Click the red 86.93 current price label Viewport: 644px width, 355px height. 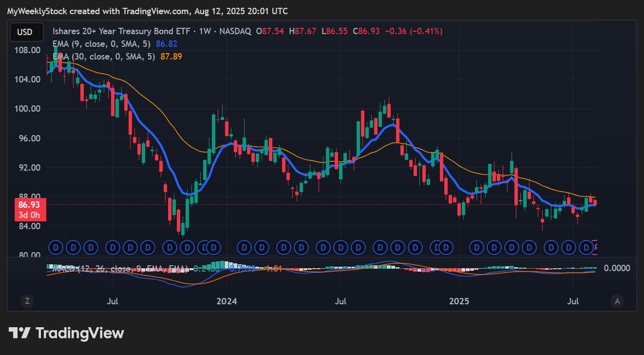[x=29, y=210]
